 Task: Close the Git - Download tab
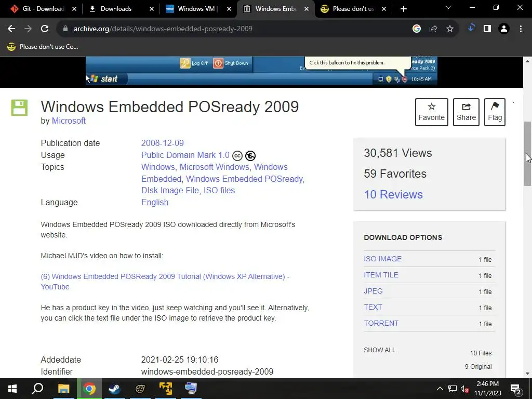coord(74,9)
